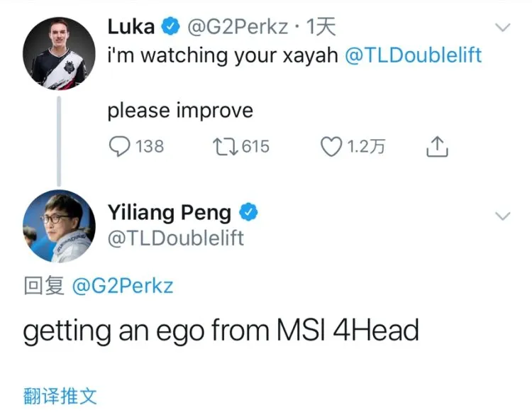The image size is (532, 420).
Task: Like Luka's tweet with the heart icon
Action: pyautogui.click(x=331, y=147)
